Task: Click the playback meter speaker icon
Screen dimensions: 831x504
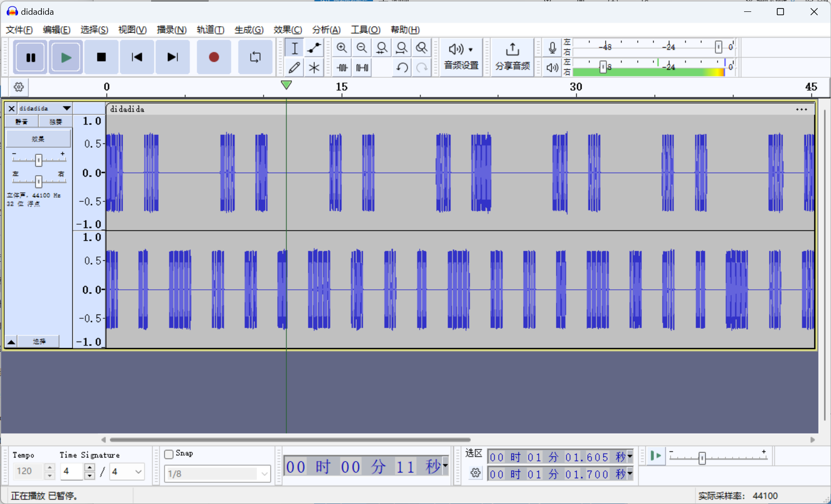Action: tap(552, 67)
